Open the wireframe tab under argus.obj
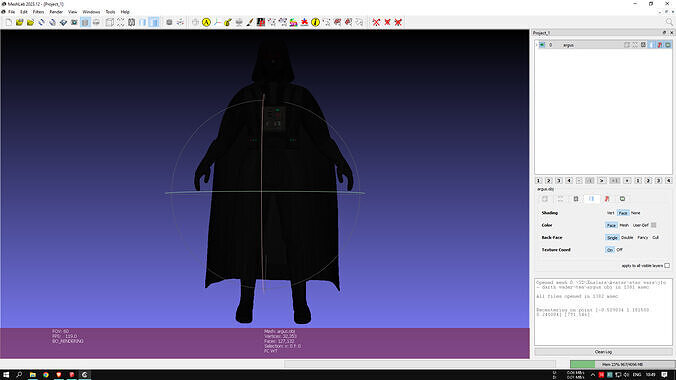Image resolution: width=676 pixels, height=380 pixels. pyautogui.click(x=576, y=199)
